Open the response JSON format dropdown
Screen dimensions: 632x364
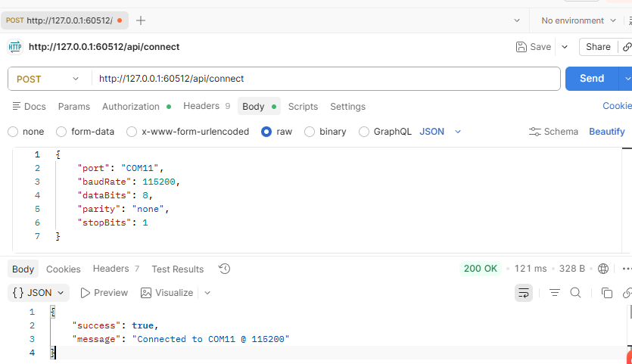coord(39,293)
